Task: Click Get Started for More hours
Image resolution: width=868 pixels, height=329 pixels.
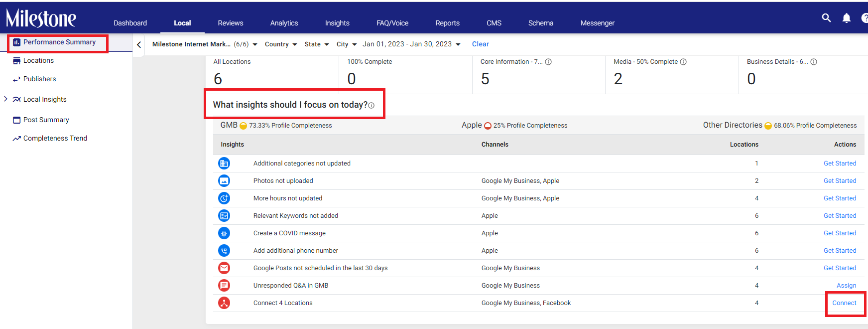Action: coord(840,198)
